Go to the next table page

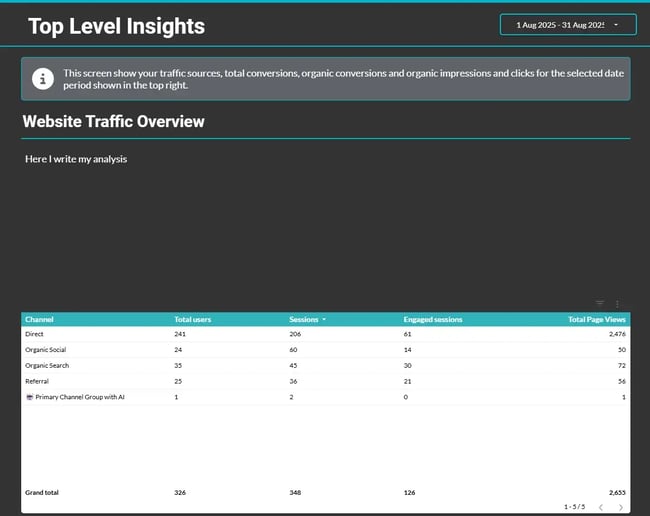620,507
